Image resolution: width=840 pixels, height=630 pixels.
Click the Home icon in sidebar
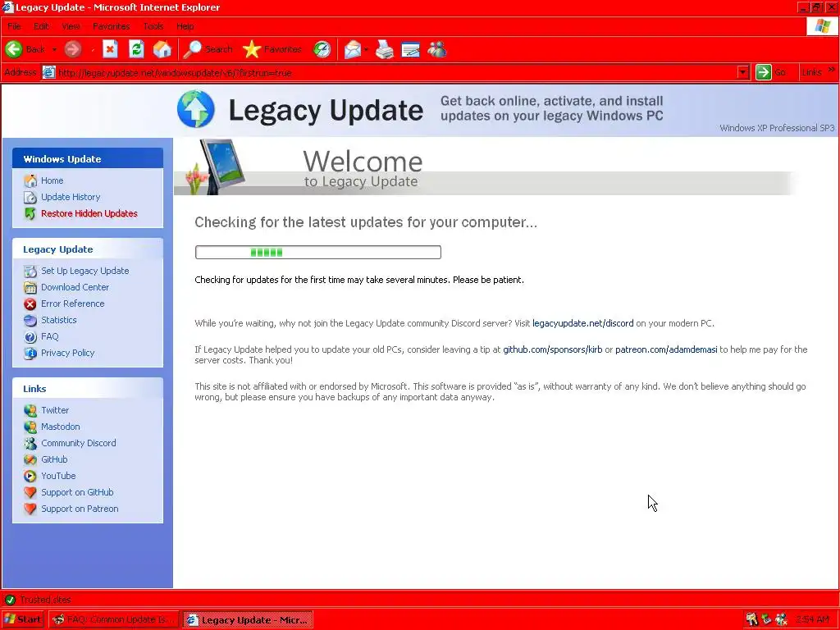click(x=30, y=181)
